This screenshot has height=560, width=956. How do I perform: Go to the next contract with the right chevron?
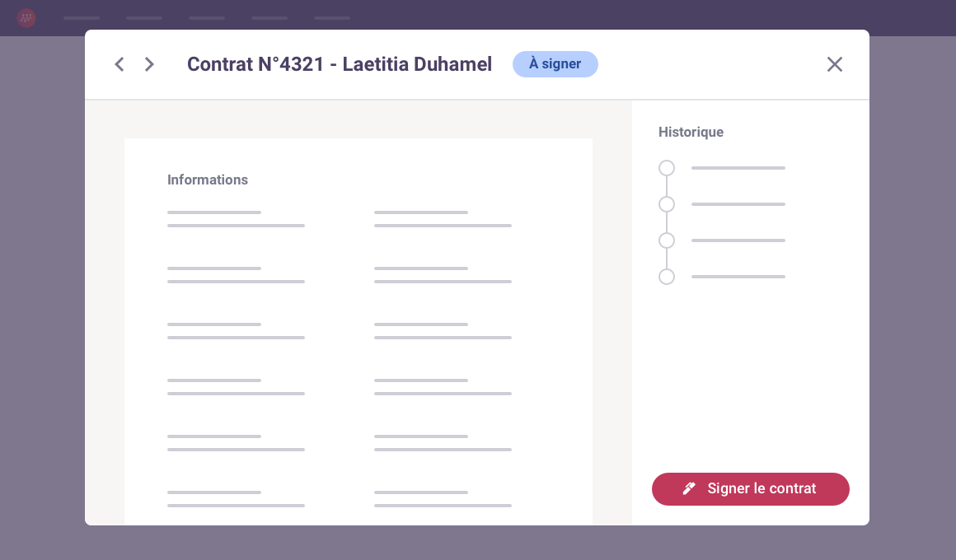[x=149, y=64]
